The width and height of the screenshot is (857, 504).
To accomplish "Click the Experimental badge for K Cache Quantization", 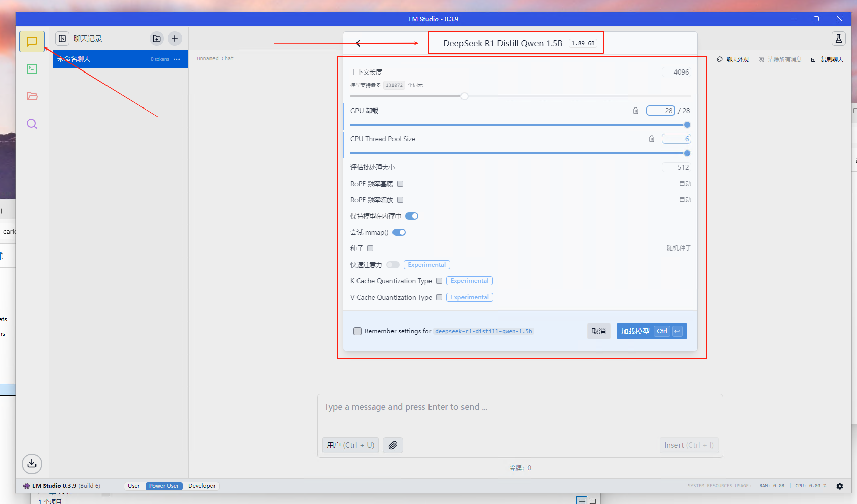I will (470, 281).
